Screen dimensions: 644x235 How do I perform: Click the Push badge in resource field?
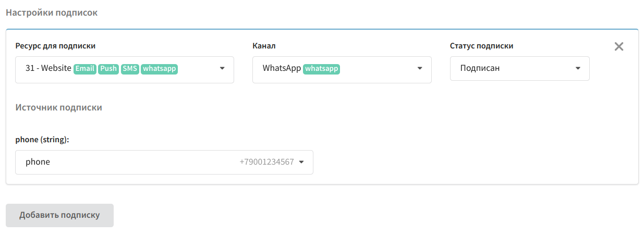(x=108, y=69)
